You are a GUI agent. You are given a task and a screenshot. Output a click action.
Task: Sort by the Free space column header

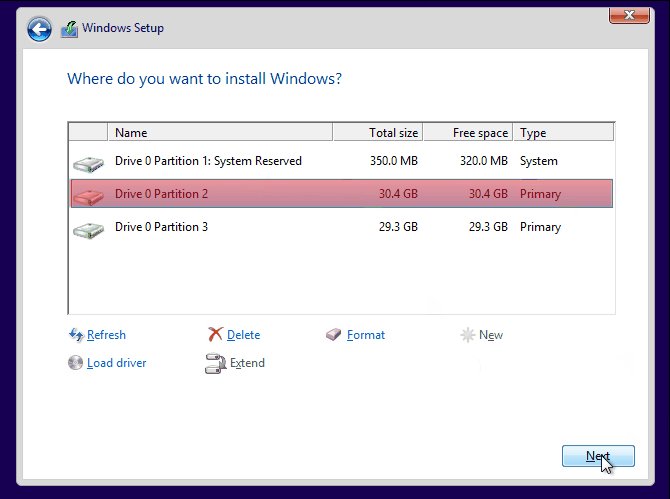pyautogui.click(x=468, y=132)
